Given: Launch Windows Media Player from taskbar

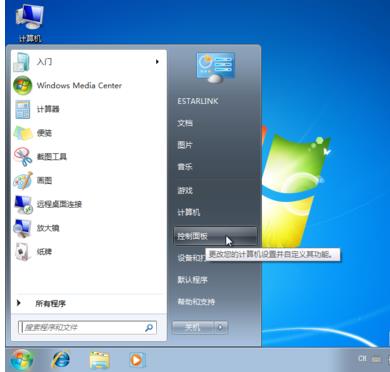Looking at the screenshot, I should [x=136, y=360].
